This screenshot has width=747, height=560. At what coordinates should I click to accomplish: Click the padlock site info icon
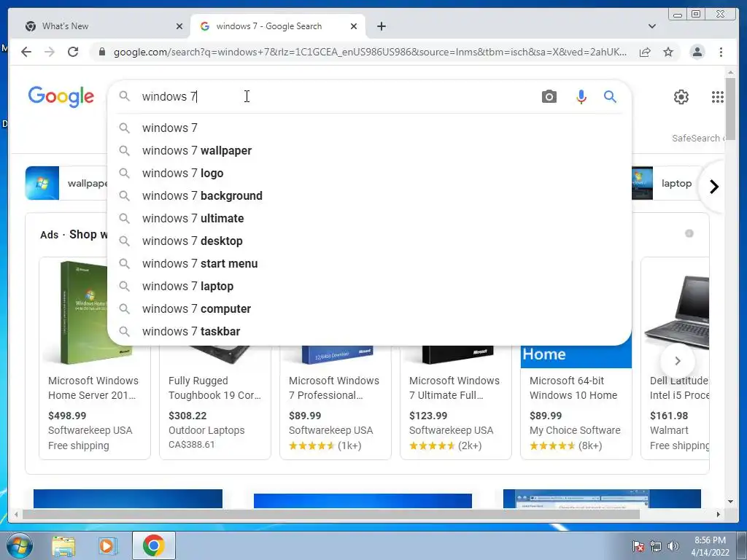(101, 52)
